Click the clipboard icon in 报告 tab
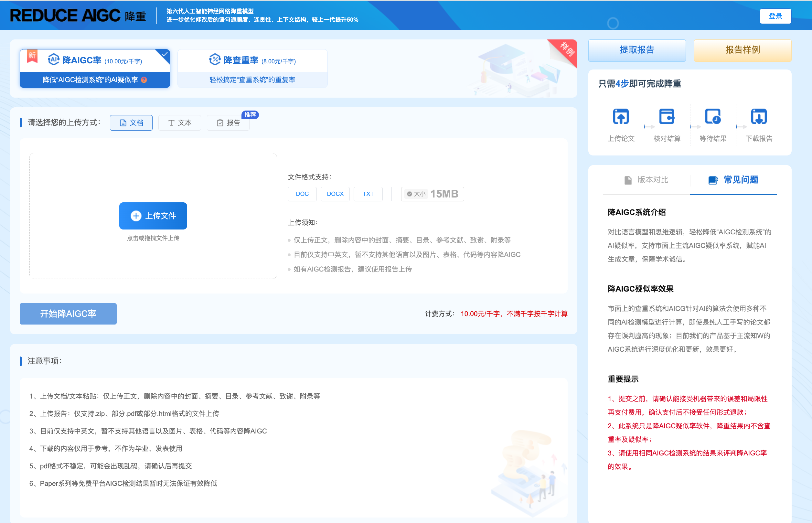Screen dimensions: 812x523 point(220,123)
